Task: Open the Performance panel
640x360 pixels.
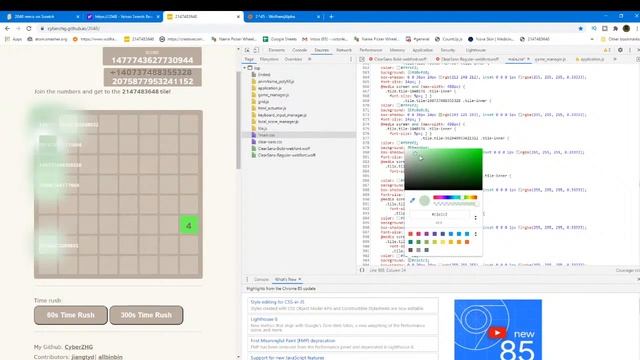Action: [371, 50]
